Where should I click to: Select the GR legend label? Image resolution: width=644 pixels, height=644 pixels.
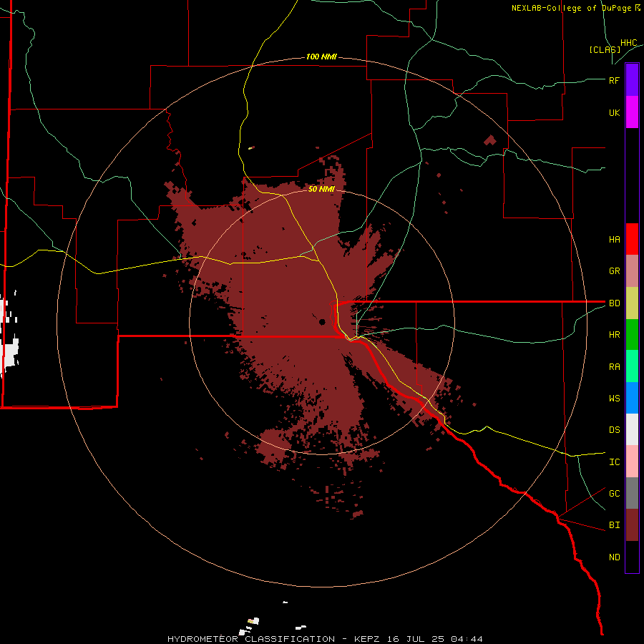click(614, 271)
